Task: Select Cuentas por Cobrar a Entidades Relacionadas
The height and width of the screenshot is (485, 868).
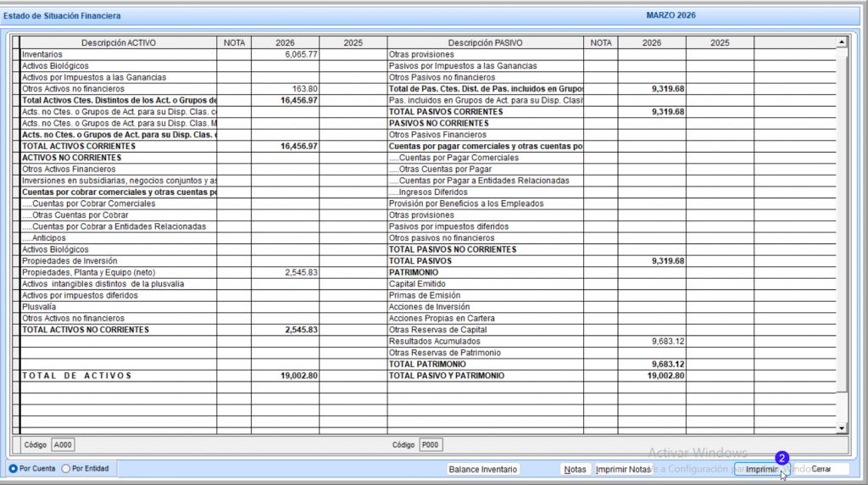Action: 119,226
